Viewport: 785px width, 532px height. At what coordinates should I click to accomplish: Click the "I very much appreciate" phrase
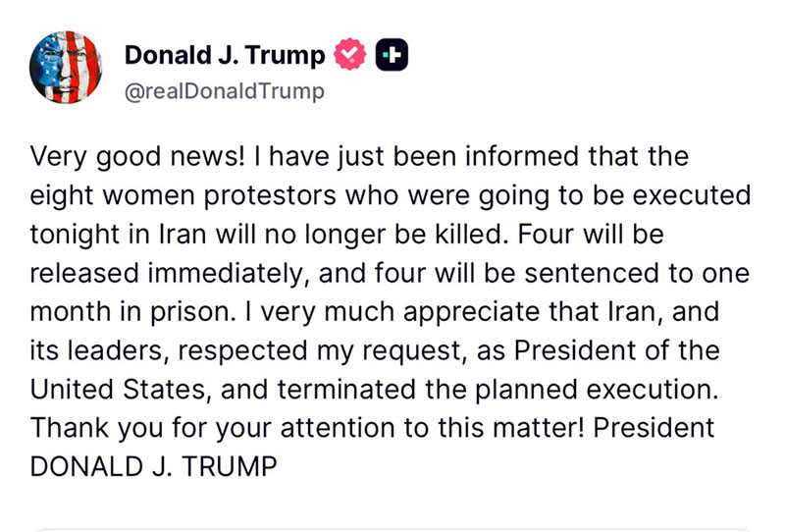pos(384,311)
